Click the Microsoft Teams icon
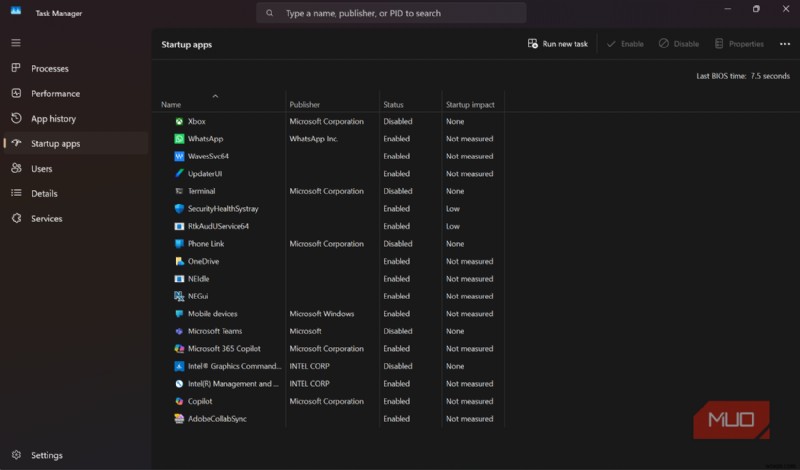The height and width of the screenshot is (470, 800). pos(179,331)
